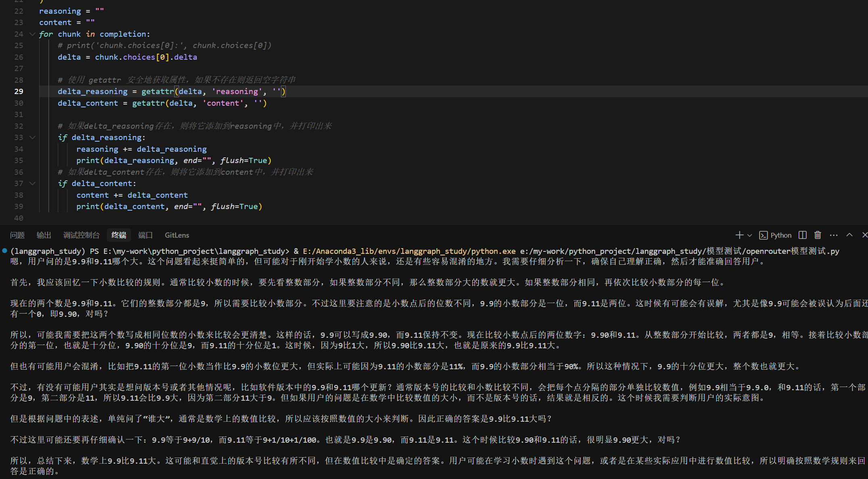Image resolution: width=868 pixels, height=479 pixels.
Task: Click terminal paragraph starting '但是根据问题中的表述'
Action: point(281,419)
